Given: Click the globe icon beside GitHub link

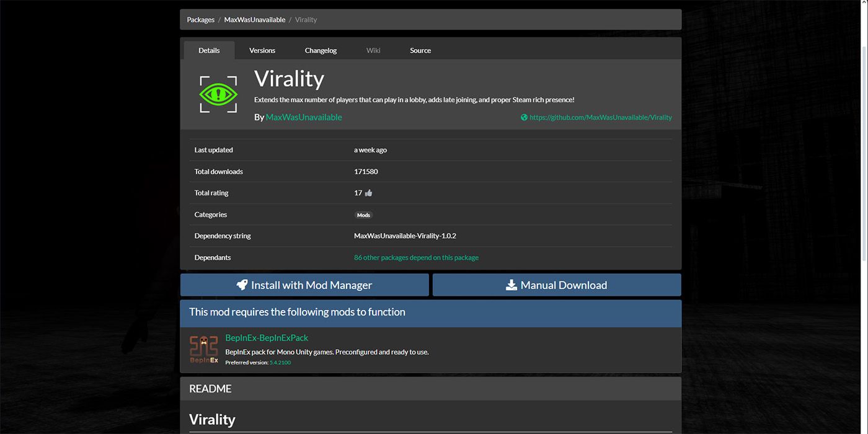Looking at the screenshot, I should 524,117.
